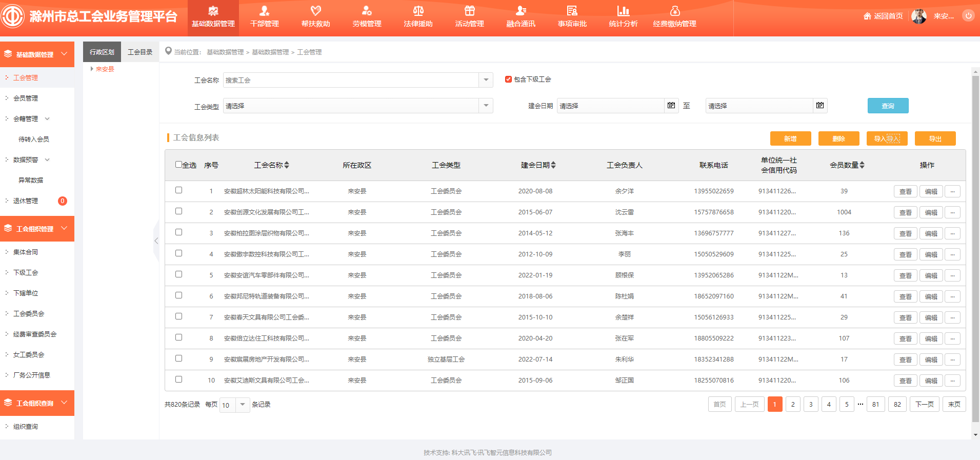Open more actions for row 1
Image resolution: width=980 pixels, height=460 pixels.
(x=952, y=191)
